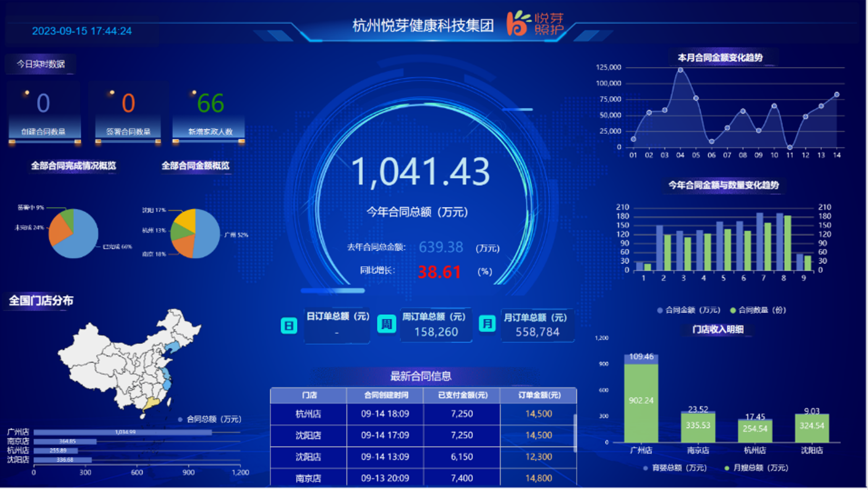868x490 pixels.
Task: Click the 杭州店 horizontal bar labeled 255.89
Action: click(56, 451)
